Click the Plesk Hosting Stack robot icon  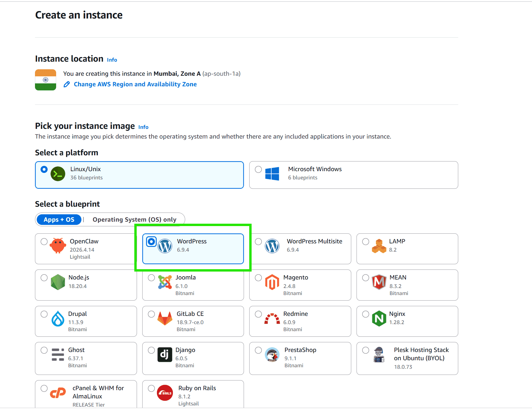tap(379, 355)
